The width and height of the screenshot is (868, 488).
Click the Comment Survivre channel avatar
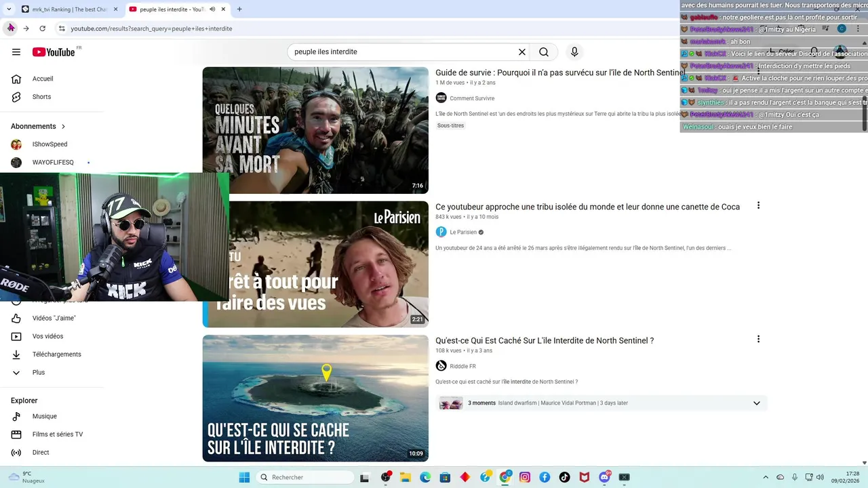[441, 98]
